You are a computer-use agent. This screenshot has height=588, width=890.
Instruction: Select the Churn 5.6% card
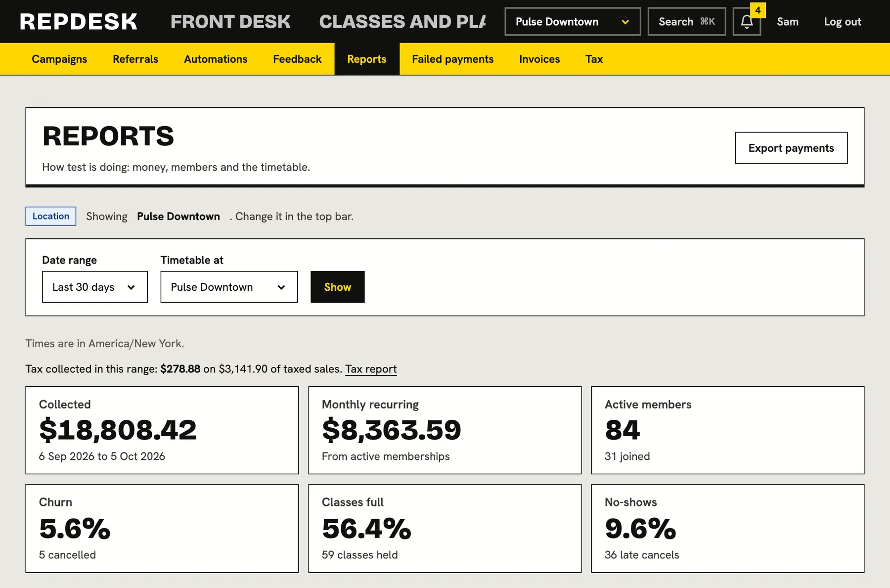click(x=162, y=528)
